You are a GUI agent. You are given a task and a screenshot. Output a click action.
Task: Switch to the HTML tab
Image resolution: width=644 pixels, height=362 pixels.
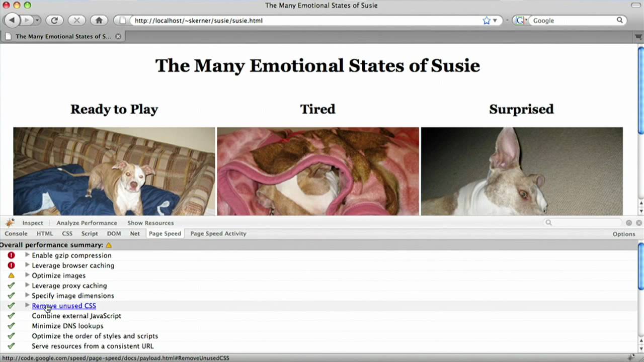click(45, 234)
